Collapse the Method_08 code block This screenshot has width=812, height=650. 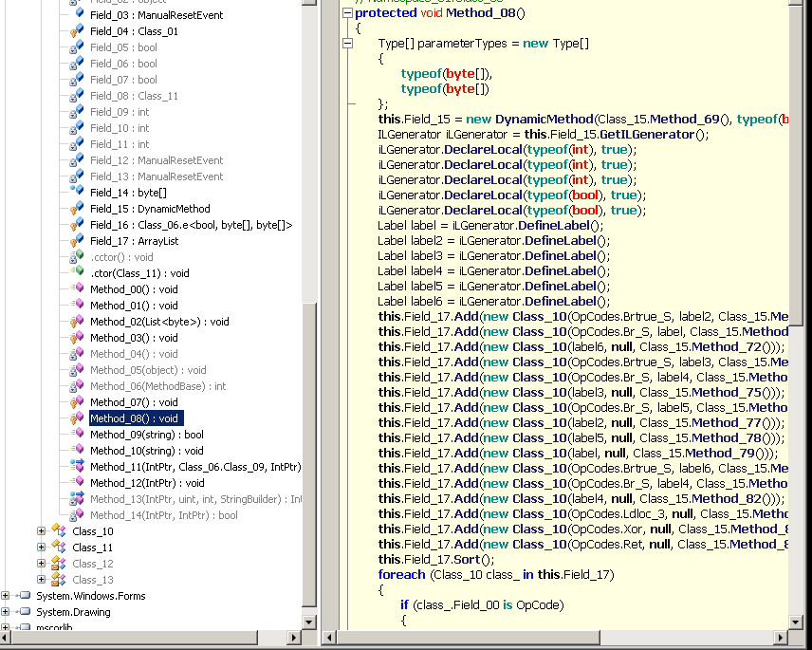pos(348,13)
